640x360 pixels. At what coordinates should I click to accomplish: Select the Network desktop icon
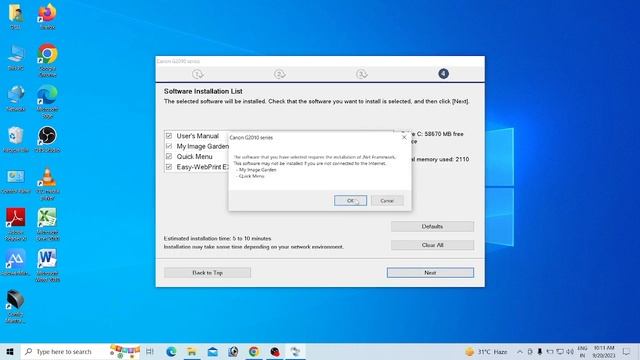[16, 98]
